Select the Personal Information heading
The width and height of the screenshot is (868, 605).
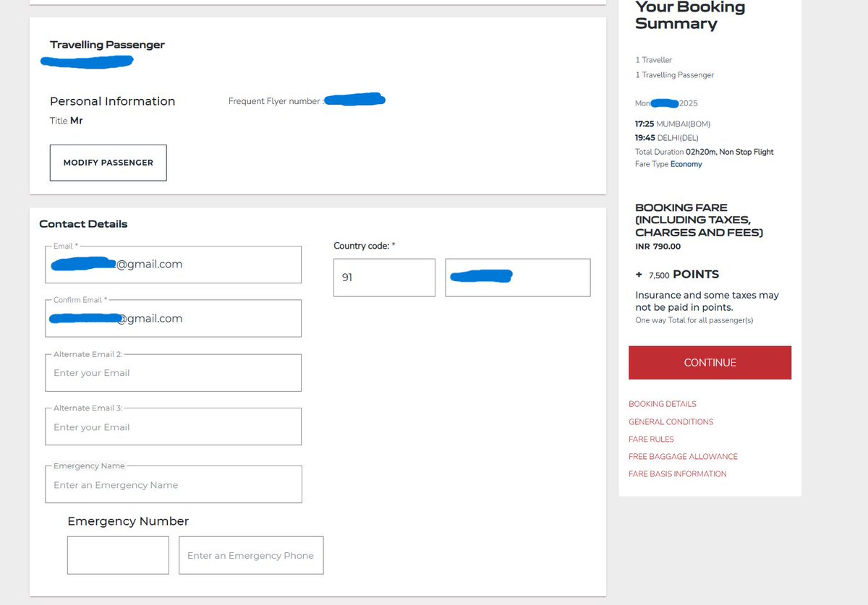point(112,101)
